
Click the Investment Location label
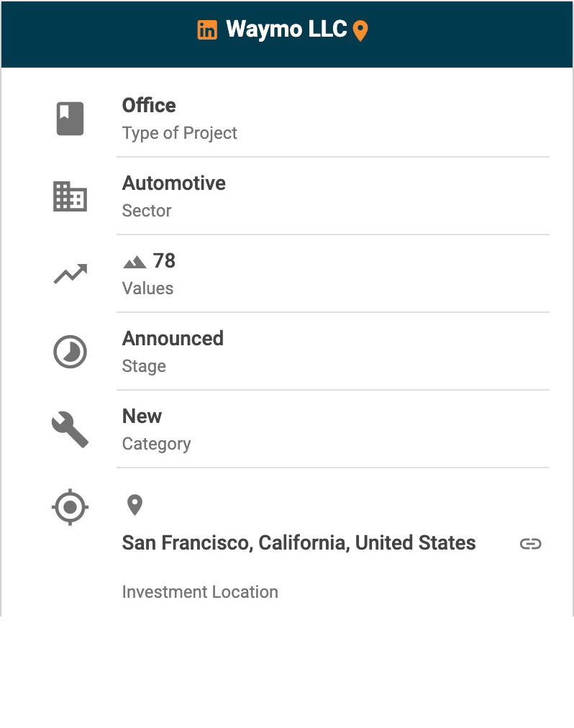(200, 592)
